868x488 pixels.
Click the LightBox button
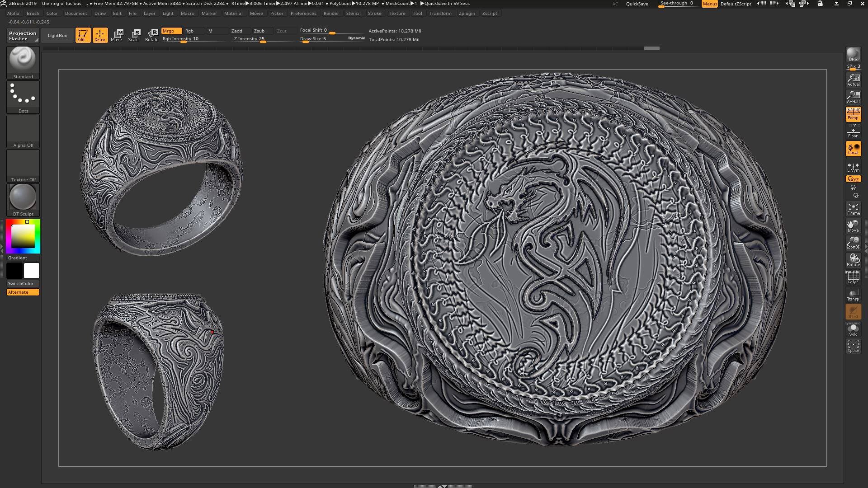click(x=57, y=35)
